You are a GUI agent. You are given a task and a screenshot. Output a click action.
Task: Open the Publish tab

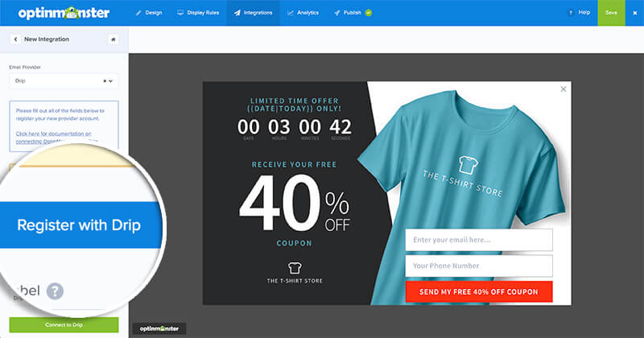click(x=353, y=13)
